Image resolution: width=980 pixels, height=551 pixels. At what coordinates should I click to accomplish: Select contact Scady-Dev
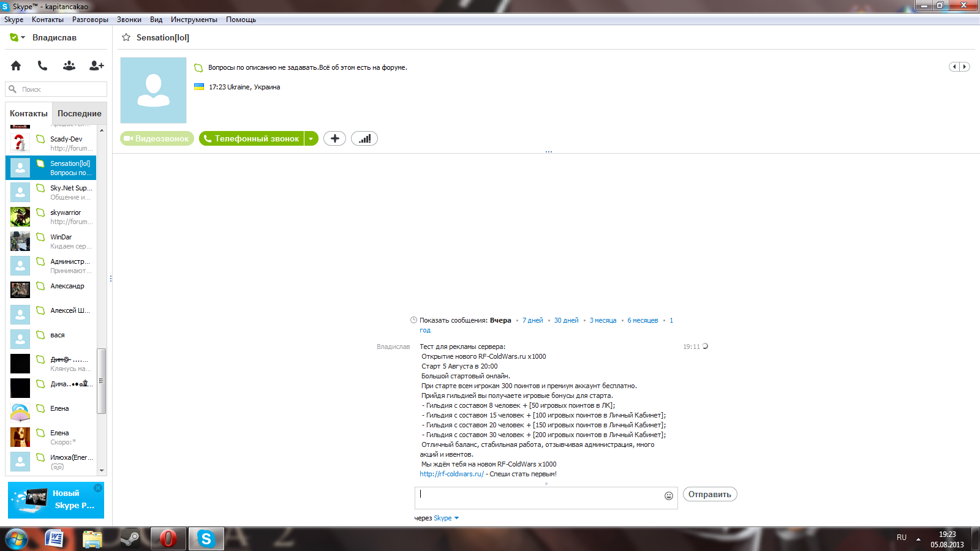point(51,143)
